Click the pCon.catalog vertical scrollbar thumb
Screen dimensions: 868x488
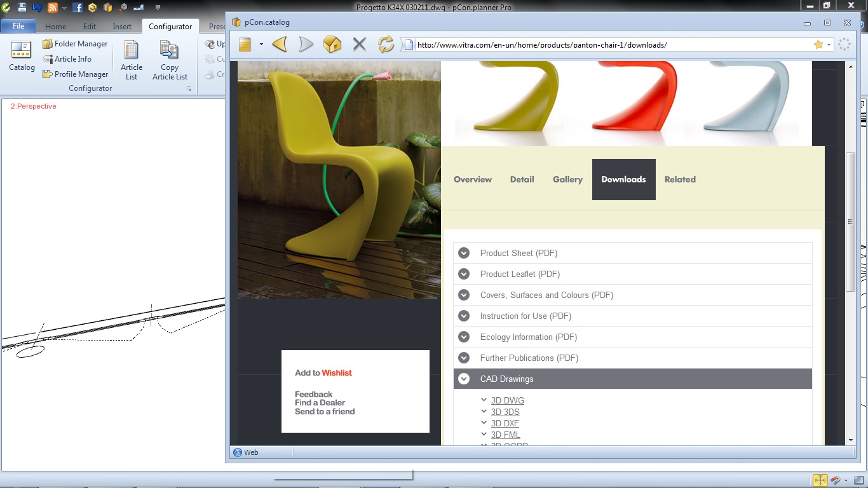coord(850,222)
